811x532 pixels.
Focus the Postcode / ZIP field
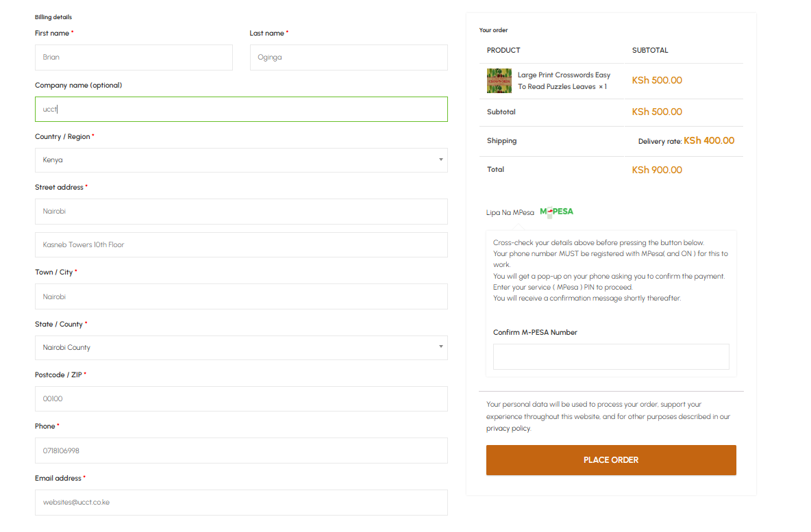[x=241, y=399]
